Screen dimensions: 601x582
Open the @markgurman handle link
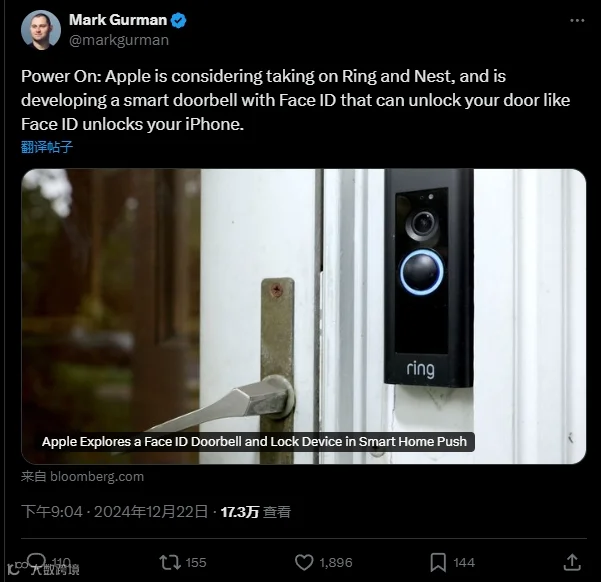[119, 40]
